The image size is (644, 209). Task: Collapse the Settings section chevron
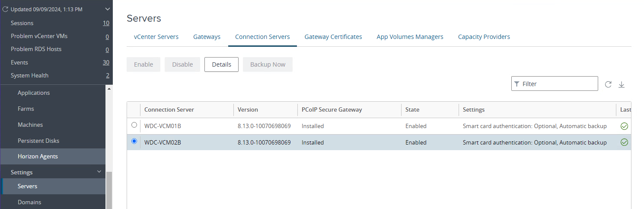(x=99, y=172)
